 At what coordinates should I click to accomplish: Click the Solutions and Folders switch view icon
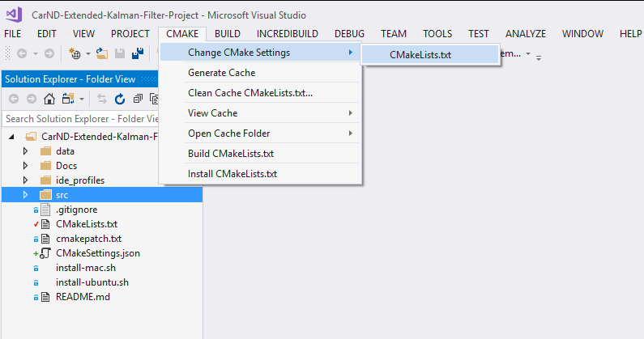68,99
